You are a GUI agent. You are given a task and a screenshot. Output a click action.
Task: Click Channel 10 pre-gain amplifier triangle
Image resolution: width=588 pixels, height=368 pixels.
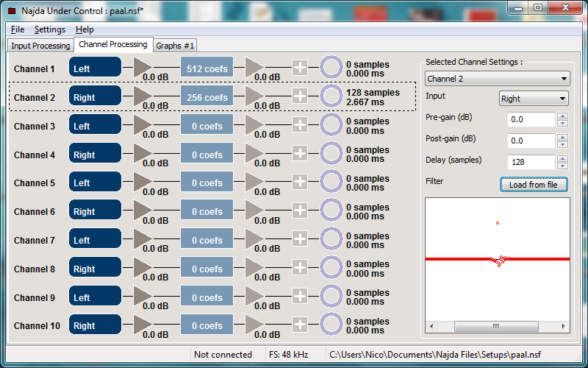pos(143,325)
